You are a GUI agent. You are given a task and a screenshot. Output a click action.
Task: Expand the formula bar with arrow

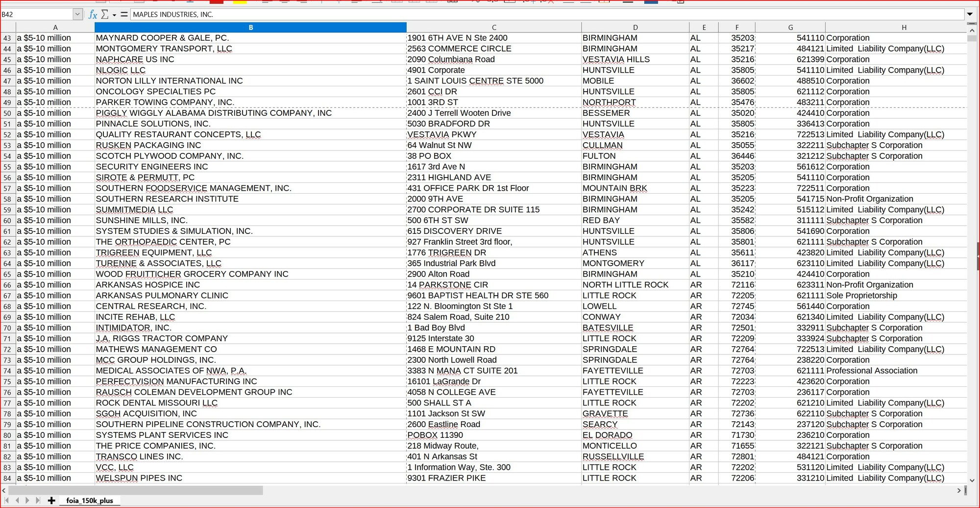click(969, 14)
